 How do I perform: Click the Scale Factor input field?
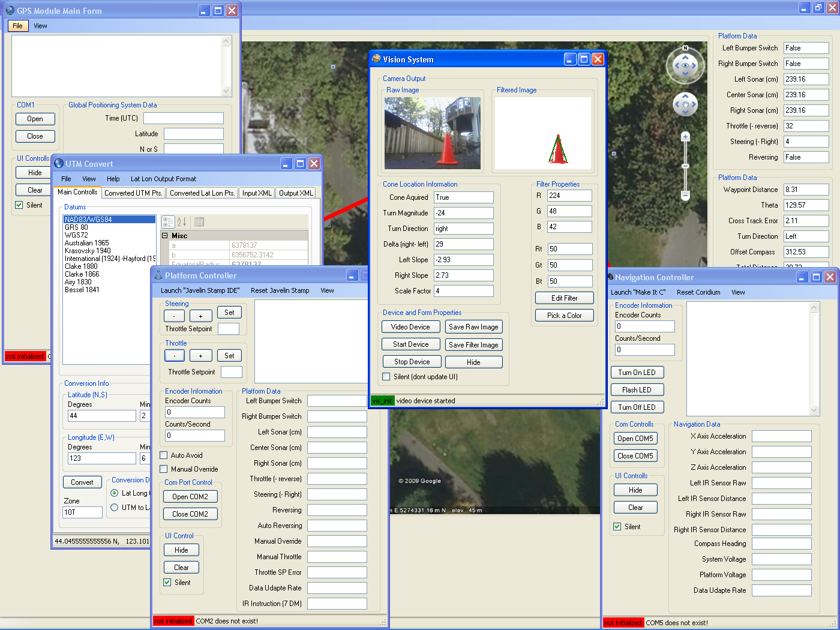click(x=463, y=291)
